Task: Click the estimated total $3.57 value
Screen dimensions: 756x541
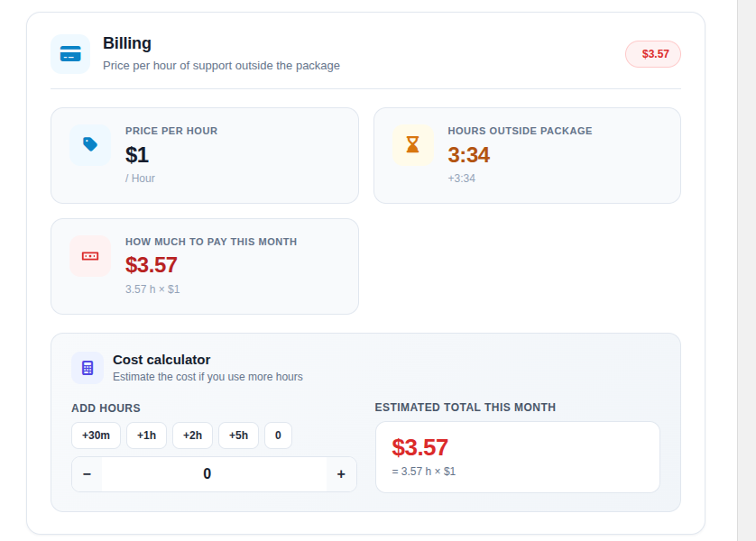Action: point(419,447)
